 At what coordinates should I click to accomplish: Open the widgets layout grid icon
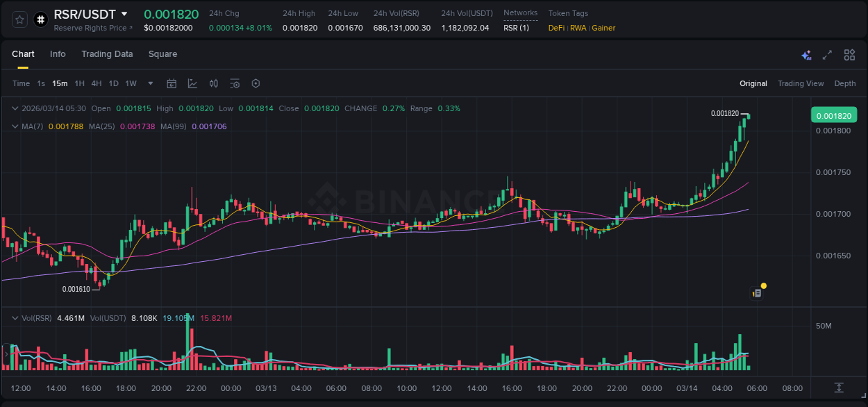[x=849, y=54]
